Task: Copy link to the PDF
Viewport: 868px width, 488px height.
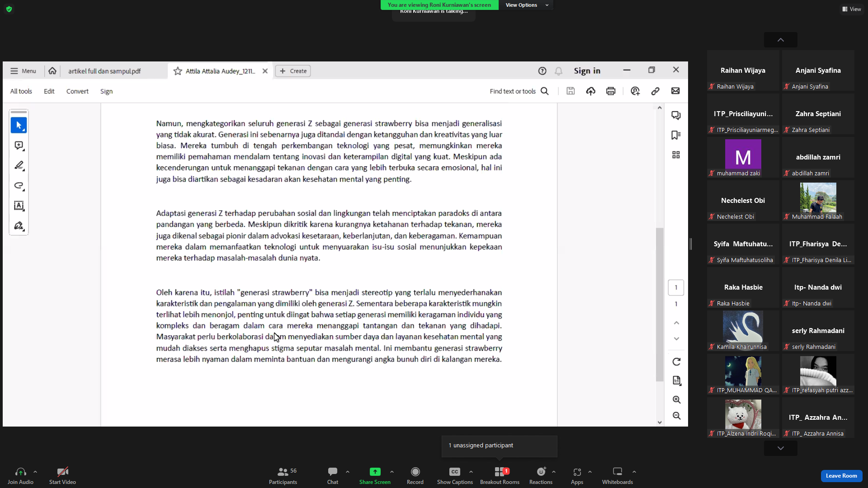Action: (655, 91)
